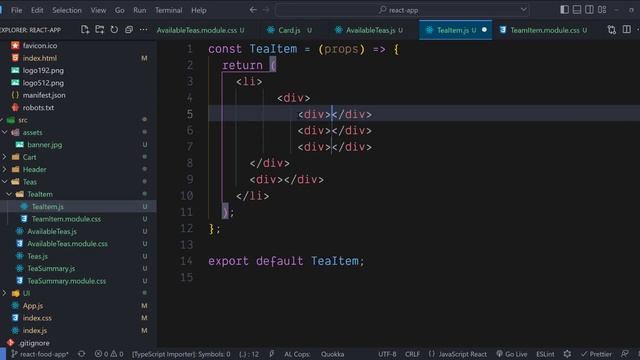Open the Go menu

(x=120, y=10)
